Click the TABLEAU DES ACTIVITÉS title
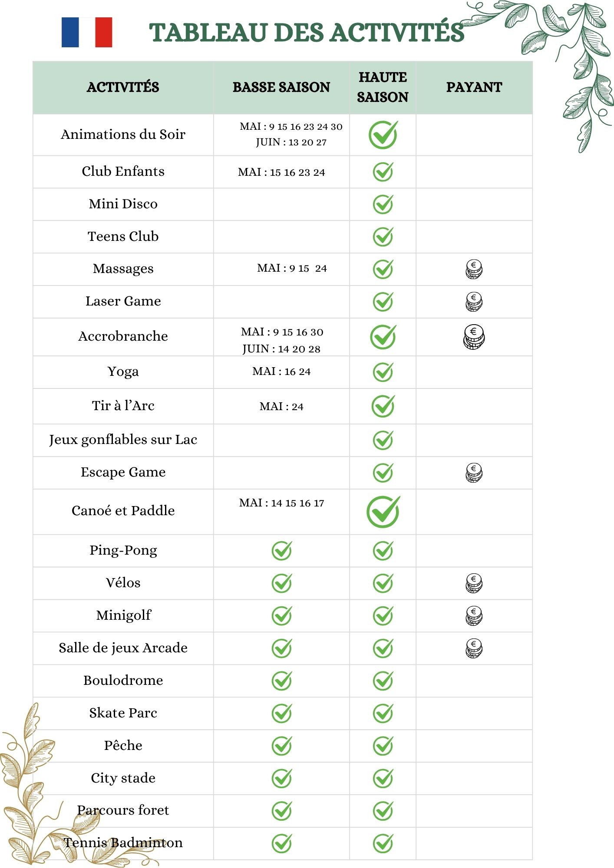This screenshot has height=868, width=614. [x=307, y=33]
